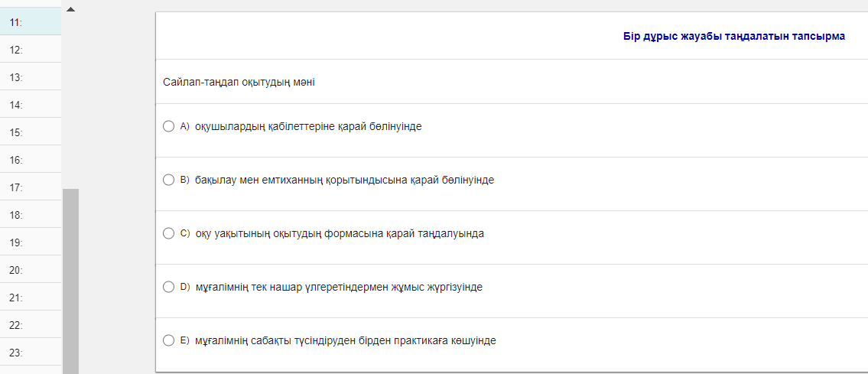Select question 15 in sidebar
Viewport: 868px width, 374px height.
(x=31, y=132)
